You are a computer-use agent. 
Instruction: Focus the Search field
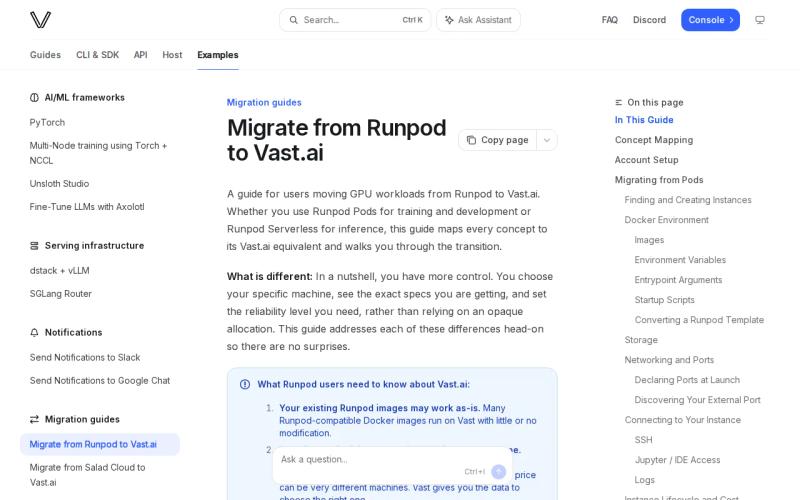click(x=355, y=20)
